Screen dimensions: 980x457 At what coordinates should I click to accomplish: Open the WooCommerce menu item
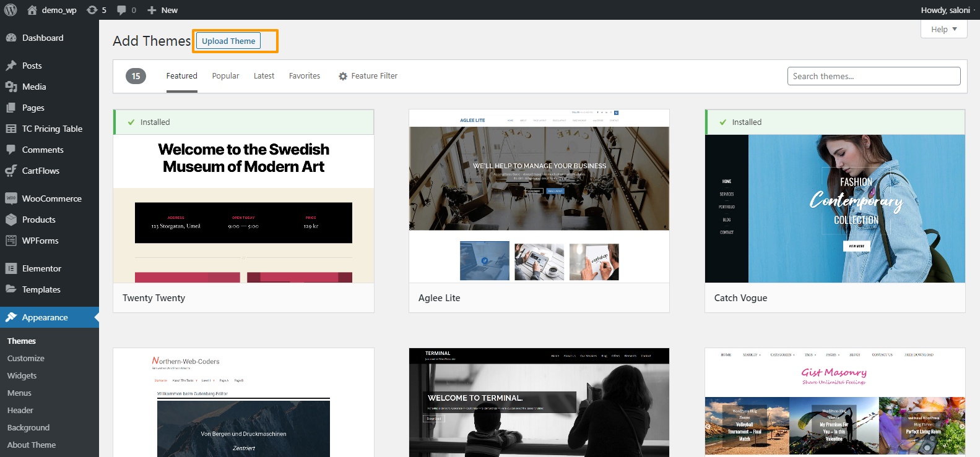click(x=50, y=199)
